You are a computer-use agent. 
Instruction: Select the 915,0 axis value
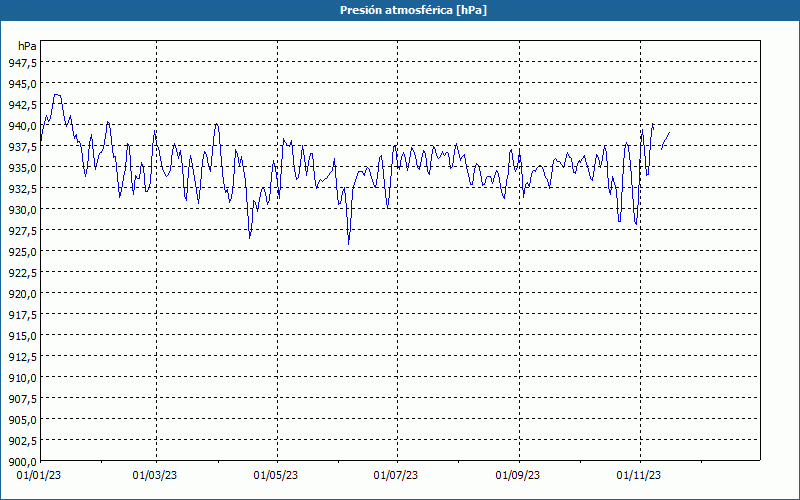click(x=22, y=336)
